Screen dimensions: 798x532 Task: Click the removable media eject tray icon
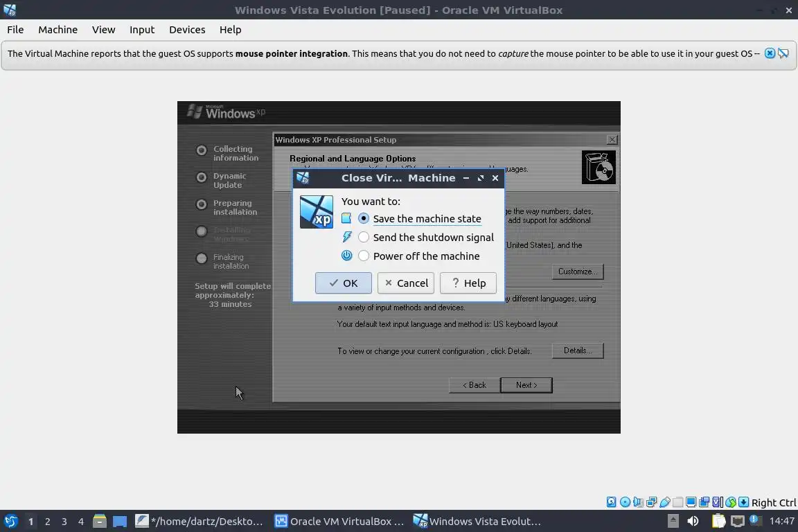(x=673, y=521)
